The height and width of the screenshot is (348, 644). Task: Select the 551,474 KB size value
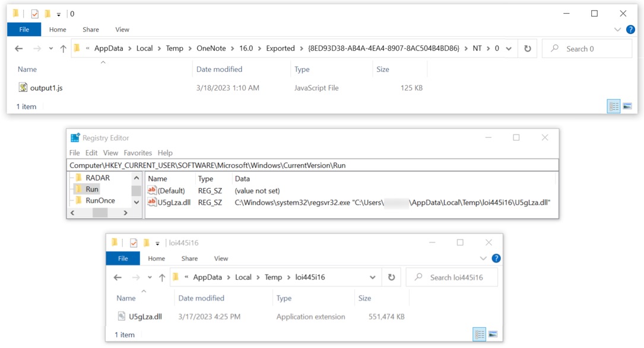[386, 317]
